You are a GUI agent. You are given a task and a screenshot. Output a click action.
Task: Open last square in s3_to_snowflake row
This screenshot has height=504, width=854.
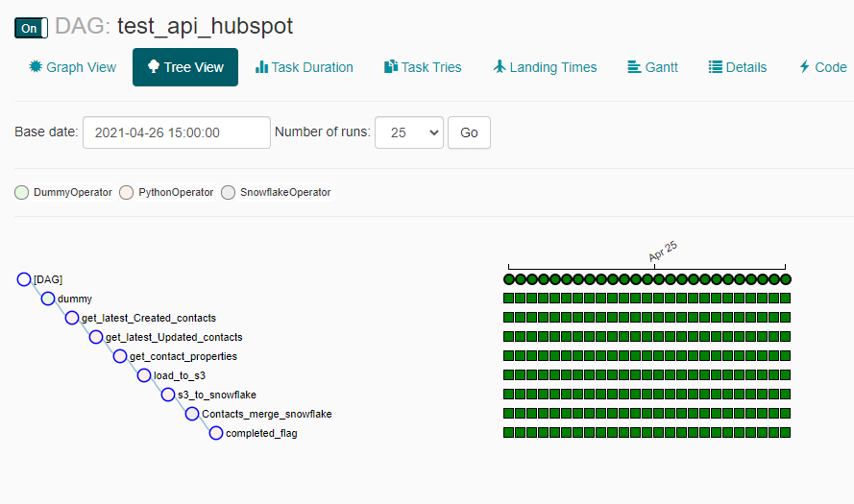click(786, 394)
